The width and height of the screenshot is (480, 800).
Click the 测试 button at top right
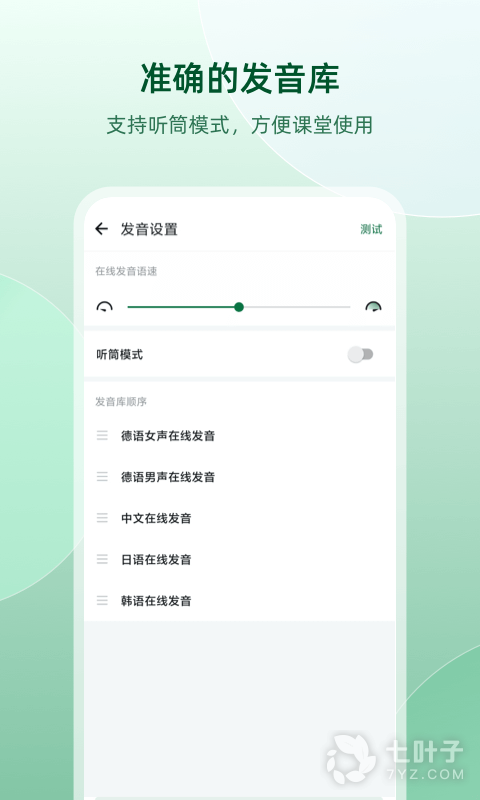click(371, 230)
